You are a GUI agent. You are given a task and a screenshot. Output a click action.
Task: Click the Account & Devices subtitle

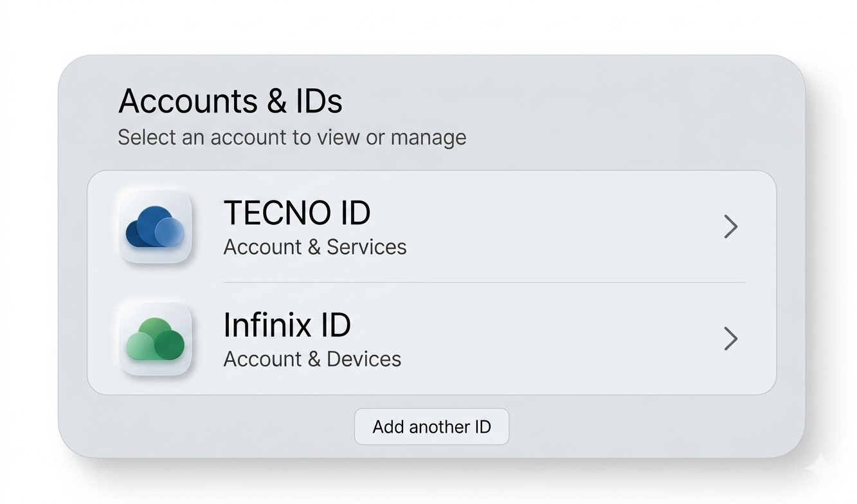pyautogui.click(x=312, y=359)
